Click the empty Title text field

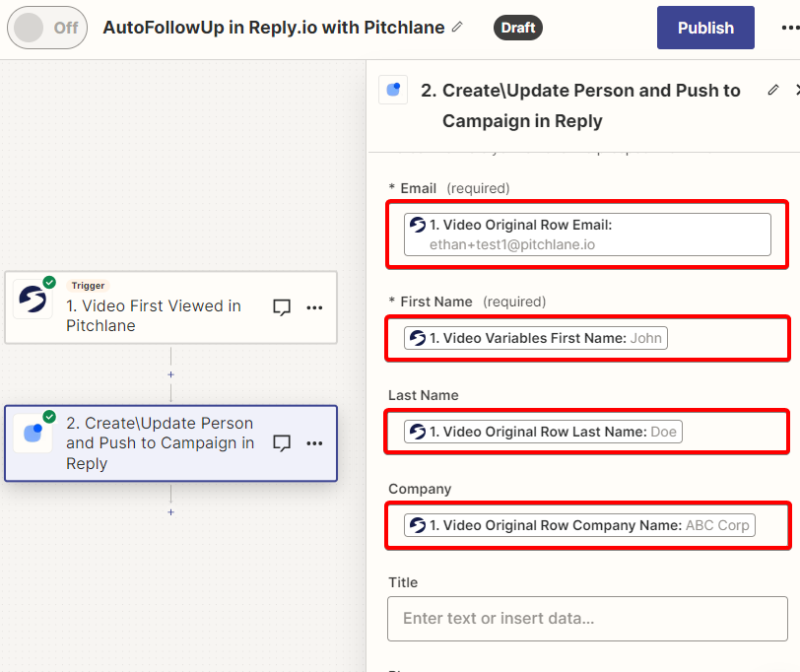(587, 619)
